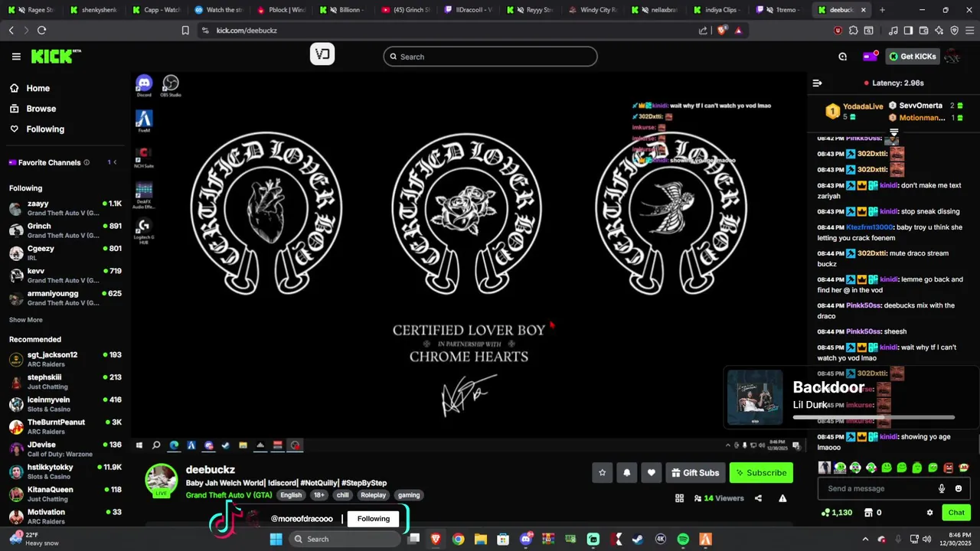
Task: Click the gaming tag
Action: [409, 495]
